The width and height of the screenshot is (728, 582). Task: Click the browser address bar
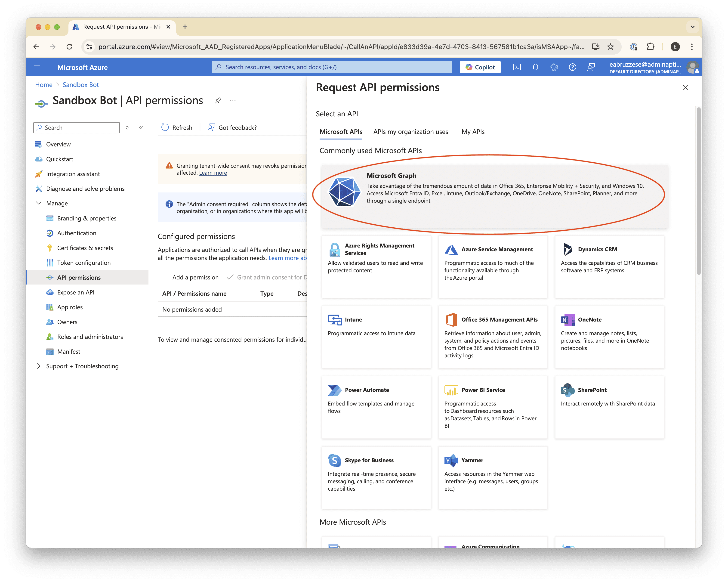click(x=341, y=47)
